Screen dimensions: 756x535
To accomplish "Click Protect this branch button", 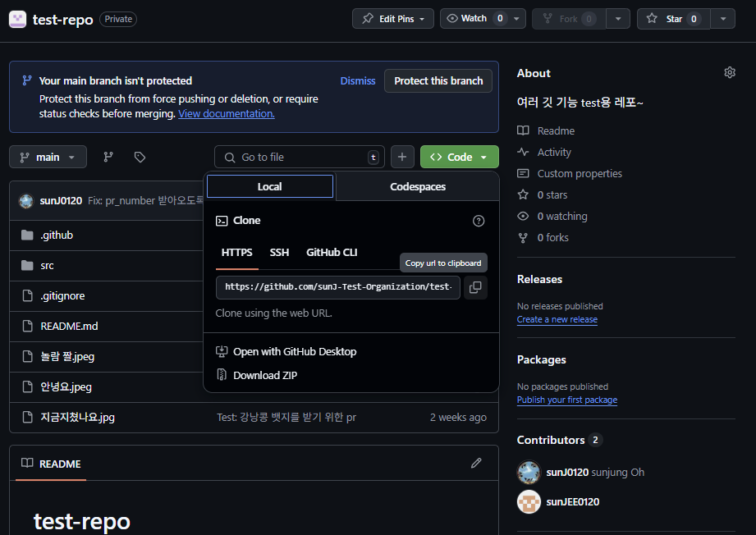I will [x=438, y=81].
